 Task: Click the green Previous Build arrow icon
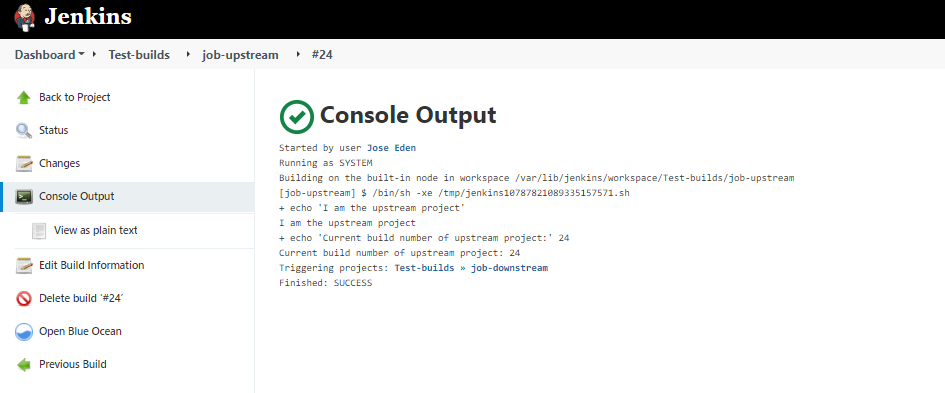tap(24, 365)
